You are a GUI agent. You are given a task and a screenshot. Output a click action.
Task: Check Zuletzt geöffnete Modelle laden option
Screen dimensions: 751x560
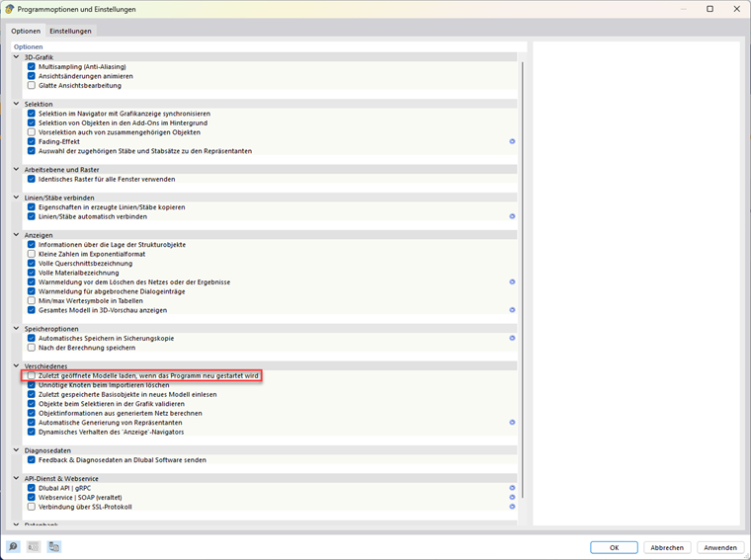pyautogui.click(x=32, y=375)
